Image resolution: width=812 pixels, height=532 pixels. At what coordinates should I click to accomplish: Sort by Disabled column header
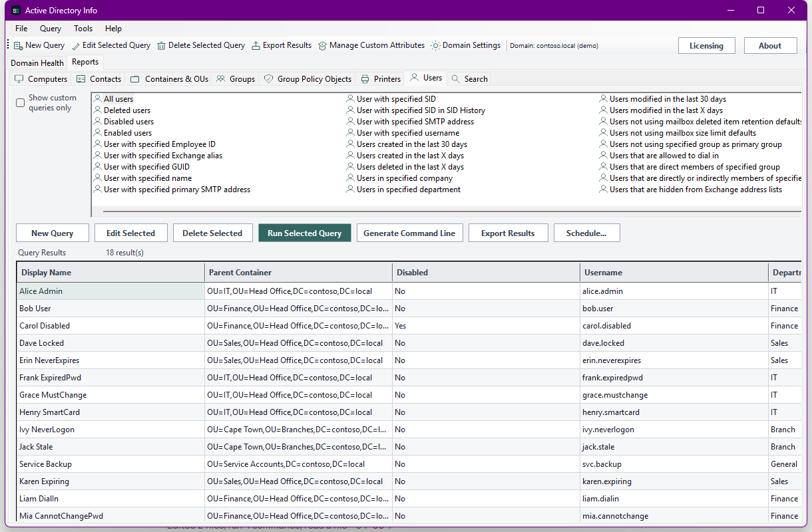pos(487,273)
